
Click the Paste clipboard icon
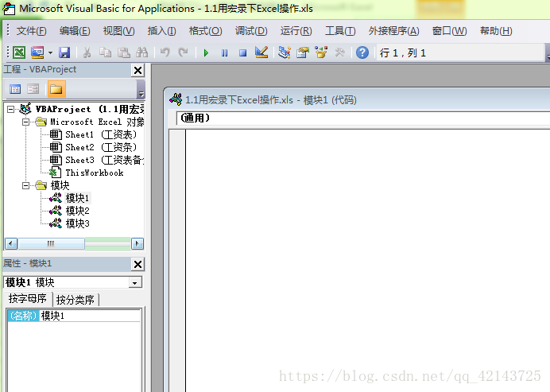pos(123,52)
